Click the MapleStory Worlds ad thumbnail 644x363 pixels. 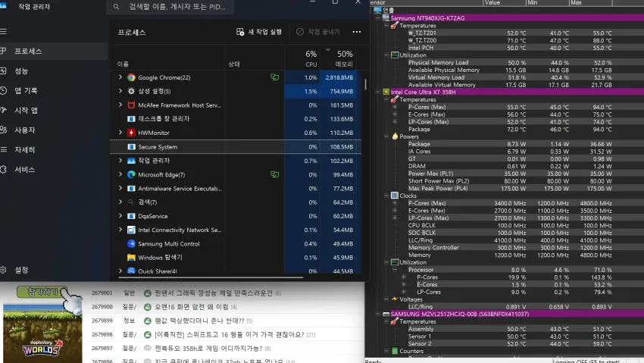[42, 333]
